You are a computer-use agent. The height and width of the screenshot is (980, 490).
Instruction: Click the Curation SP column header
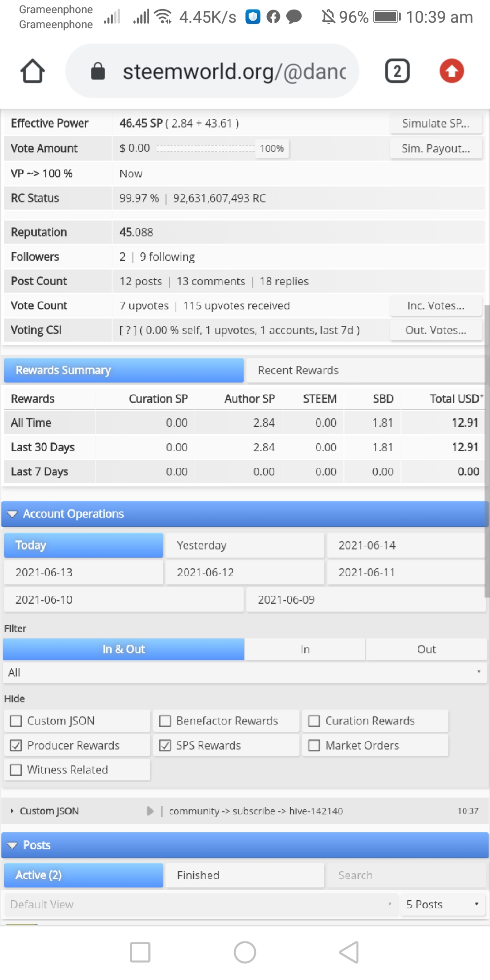pos(158,398)
